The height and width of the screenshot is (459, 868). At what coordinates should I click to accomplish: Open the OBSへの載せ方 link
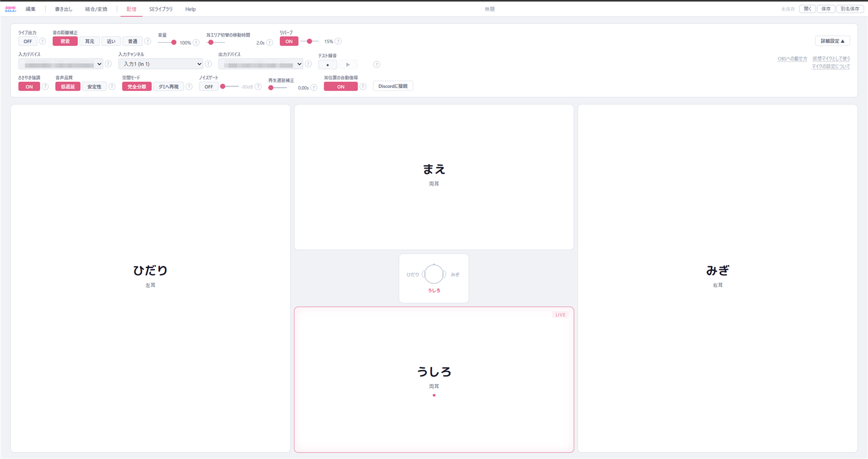[x=792, y=59]
